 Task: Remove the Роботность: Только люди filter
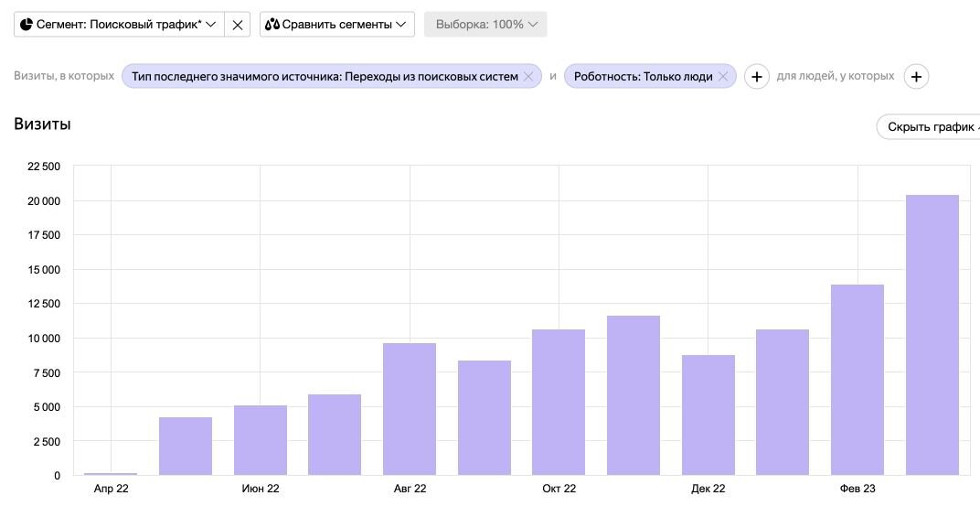click(723, 76)
